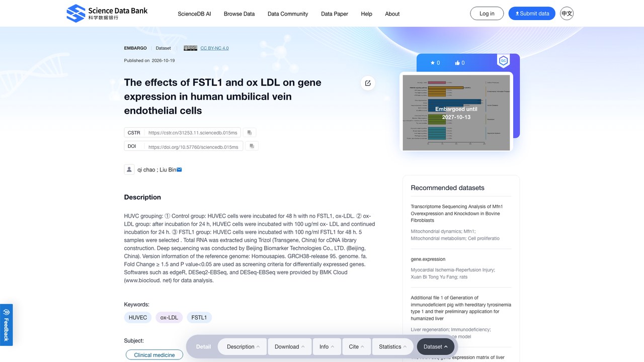The height and width of the screenshot is (362, 644).
Task: Expand the Statistics dropdown
Action: 393,346
